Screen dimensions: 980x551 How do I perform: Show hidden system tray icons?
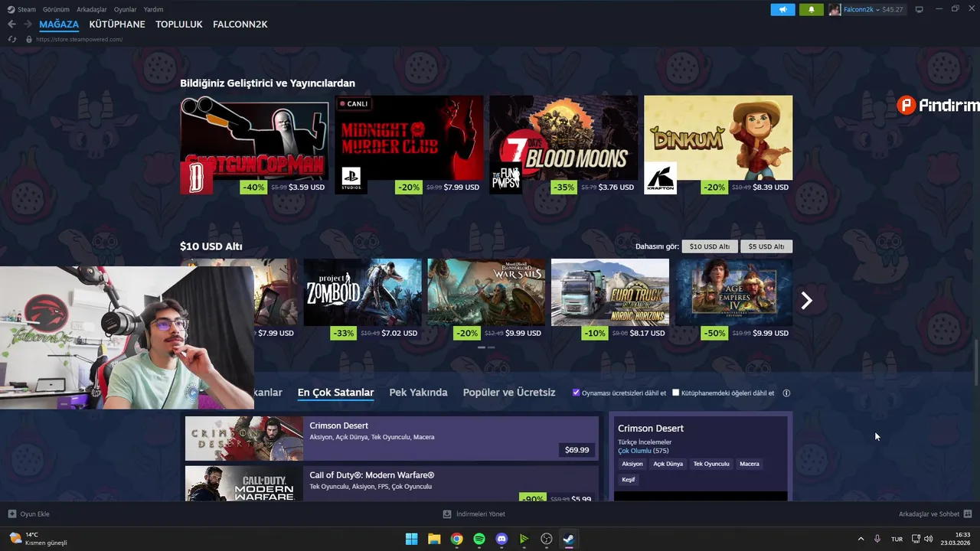861,539
